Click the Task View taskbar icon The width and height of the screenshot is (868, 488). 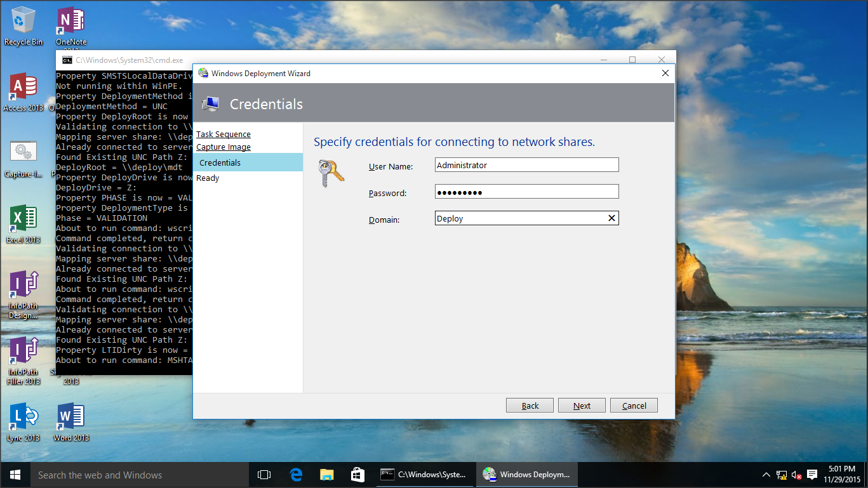click(264, 475)
